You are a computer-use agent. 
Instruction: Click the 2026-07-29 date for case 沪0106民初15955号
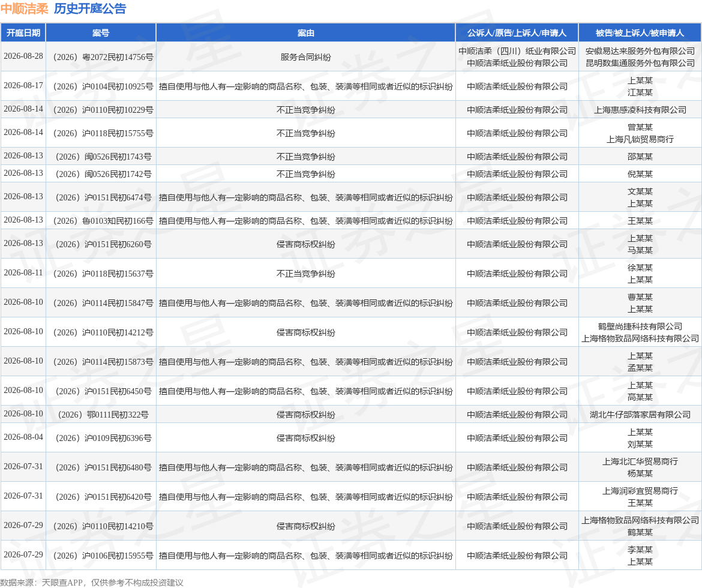pos(23,554)
